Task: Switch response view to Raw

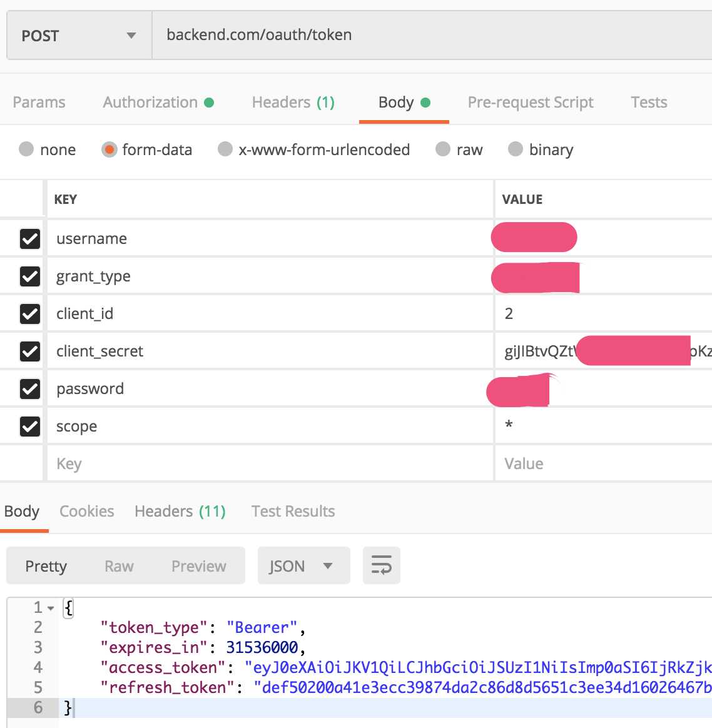Action: tap(119, 566)
